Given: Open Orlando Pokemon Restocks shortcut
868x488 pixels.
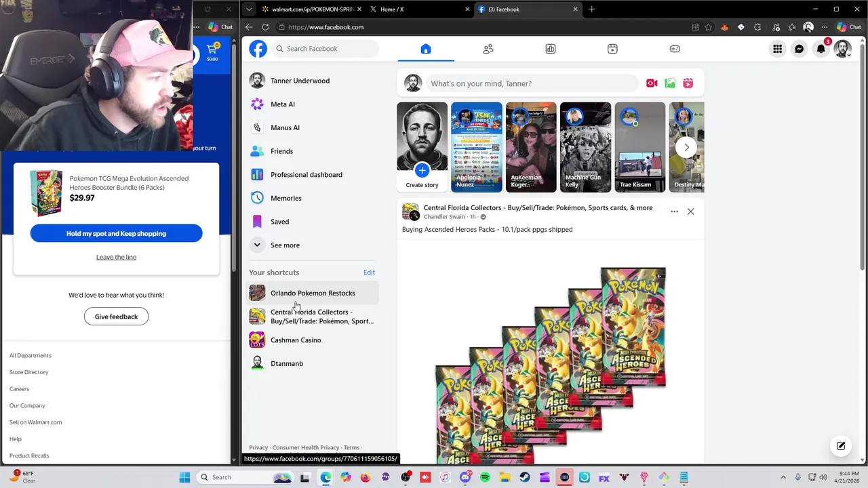Looking at the screenshot, I should coord(313,293).
